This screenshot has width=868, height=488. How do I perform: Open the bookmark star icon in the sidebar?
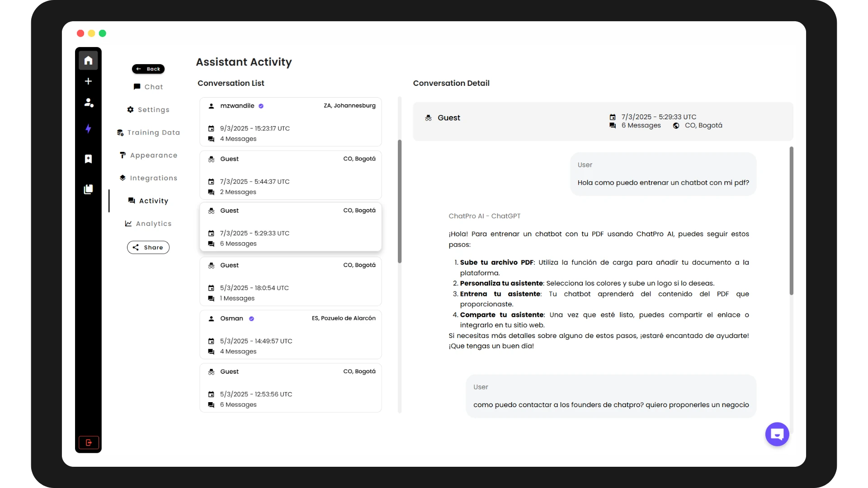point(88,159)
